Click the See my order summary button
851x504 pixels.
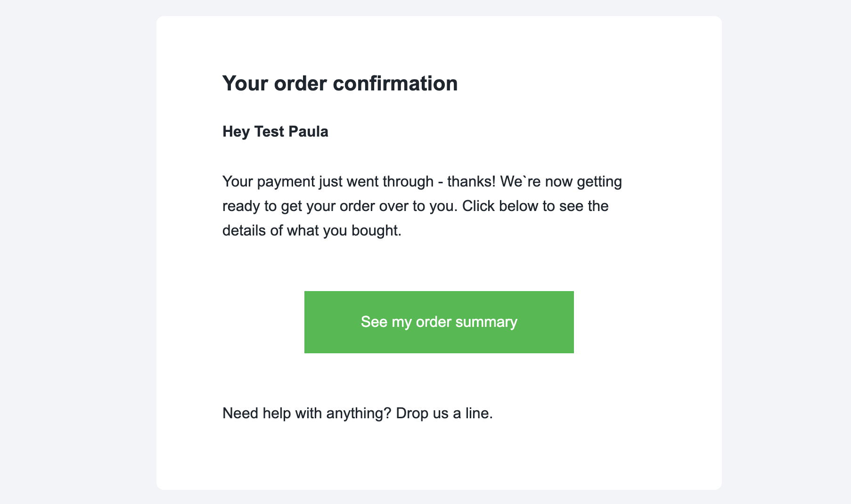point(439,322)
